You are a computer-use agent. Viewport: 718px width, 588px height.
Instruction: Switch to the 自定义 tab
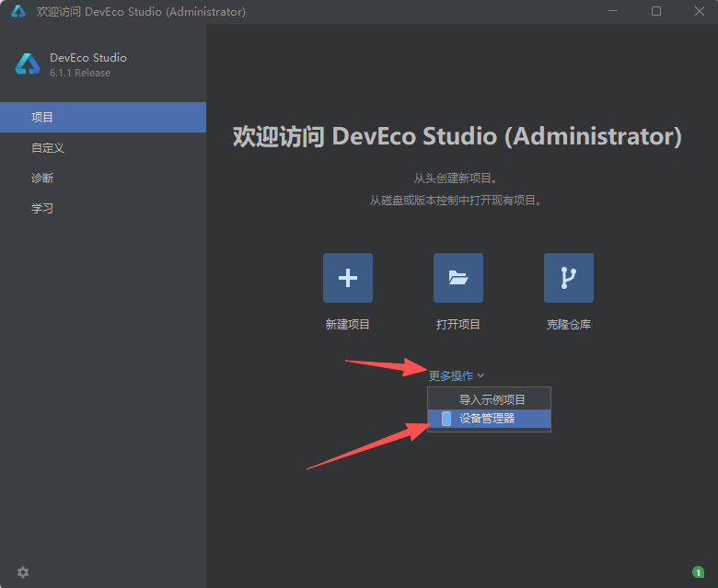(x=103, y=147)
